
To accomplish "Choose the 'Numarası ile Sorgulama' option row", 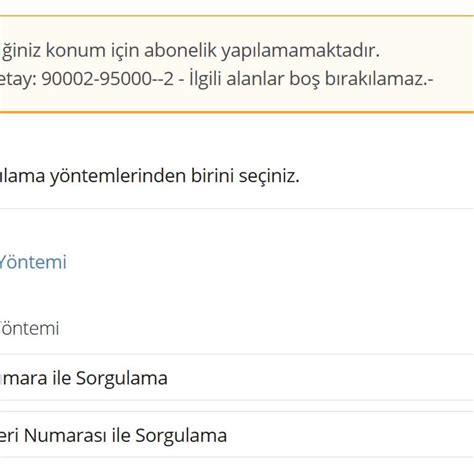I will tap(237, 435).
